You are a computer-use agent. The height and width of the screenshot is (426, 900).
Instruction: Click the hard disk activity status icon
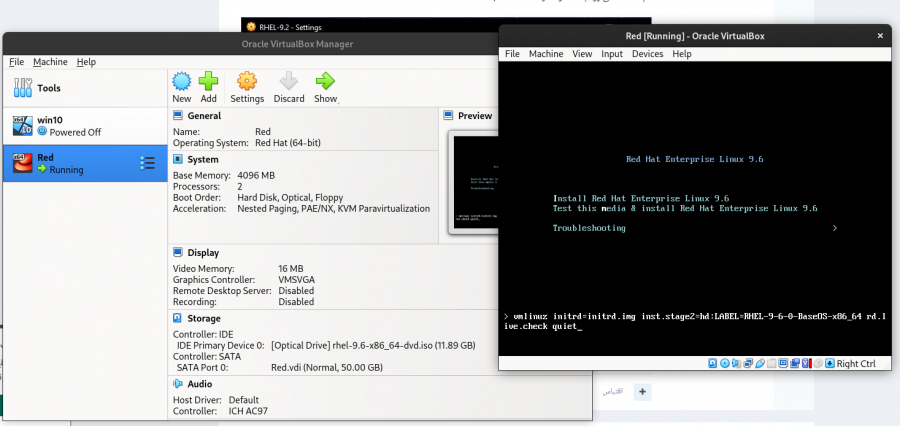tap(712, 363)
